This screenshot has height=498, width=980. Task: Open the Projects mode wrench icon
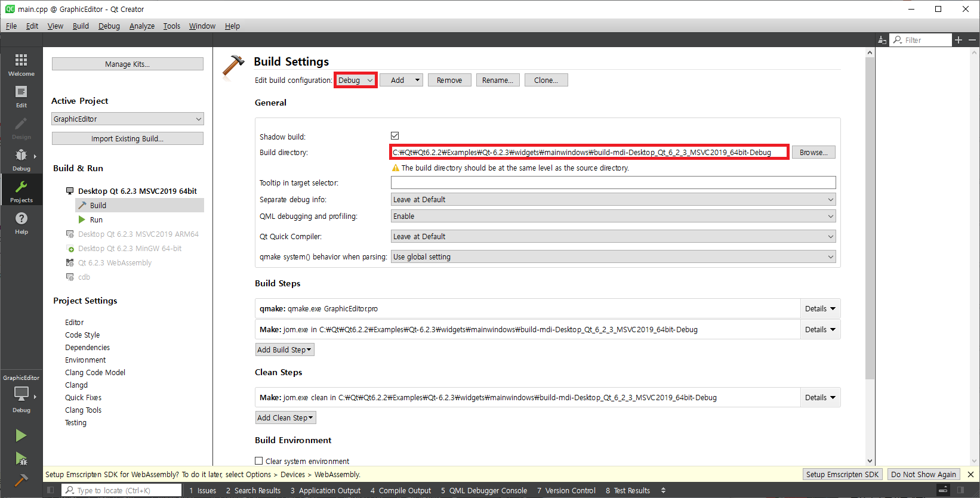click(x=21, y=191)
